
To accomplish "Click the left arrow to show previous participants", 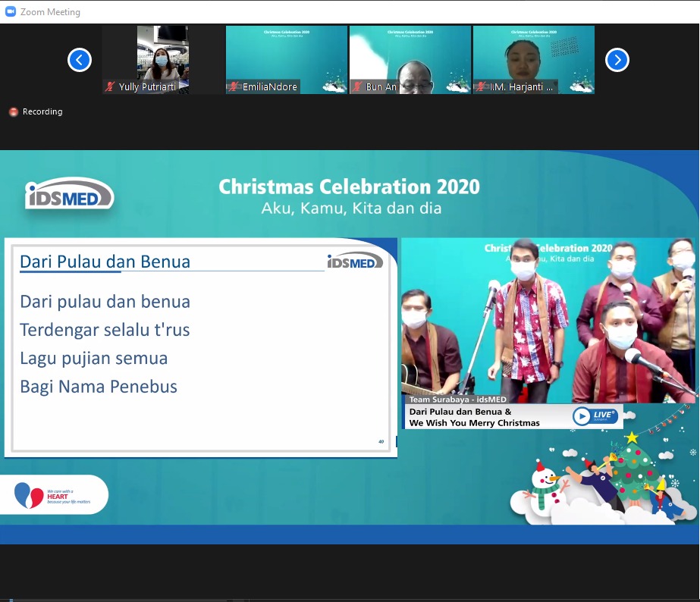I will (x=80, y=60).
